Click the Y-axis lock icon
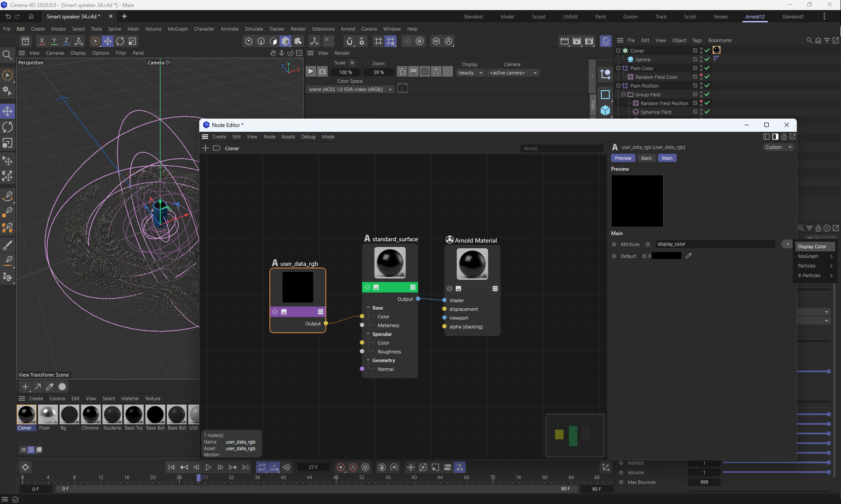841x504 pixels. (54, 41)
